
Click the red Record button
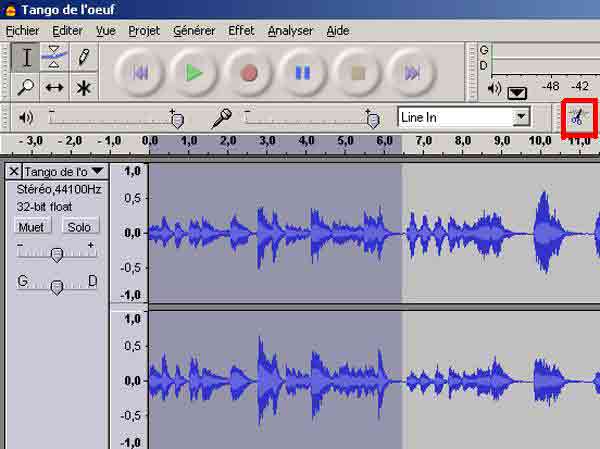[248, 72]
